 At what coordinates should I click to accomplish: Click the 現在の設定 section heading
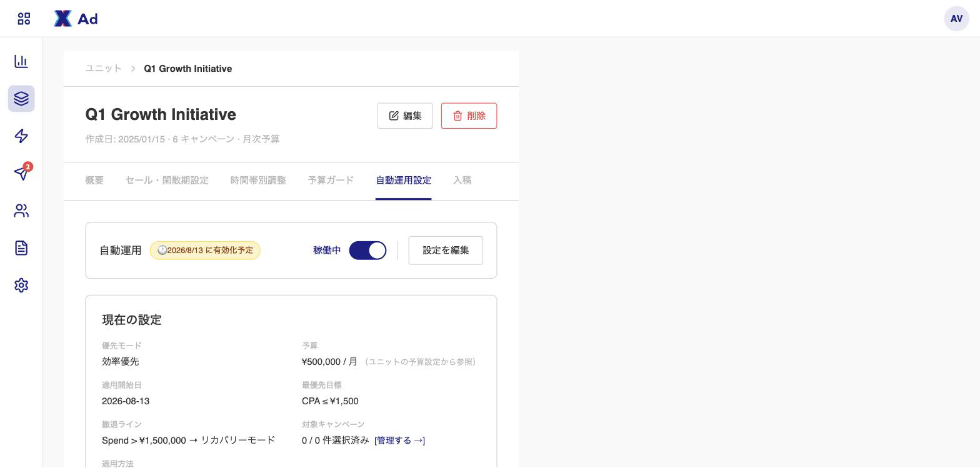132,320
